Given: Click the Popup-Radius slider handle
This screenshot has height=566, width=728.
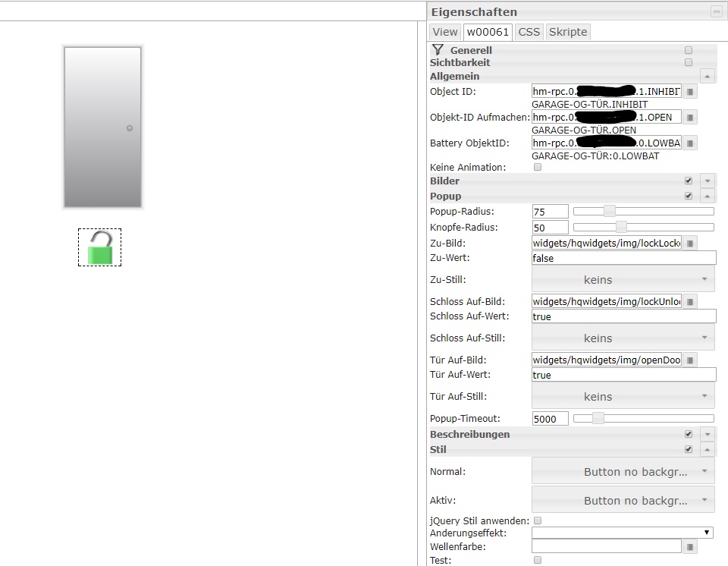Looking at the screenshot, I should pyautogui.click(x=609, y=212).
